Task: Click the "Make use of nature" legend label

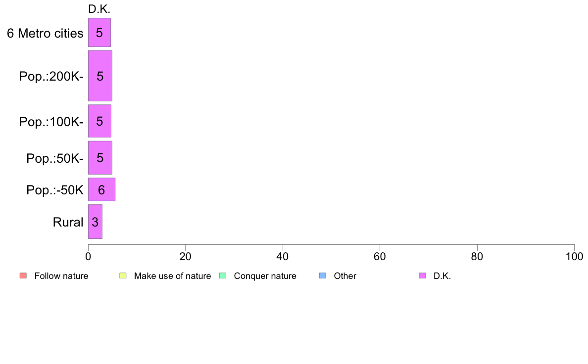Action: point(172,276)
